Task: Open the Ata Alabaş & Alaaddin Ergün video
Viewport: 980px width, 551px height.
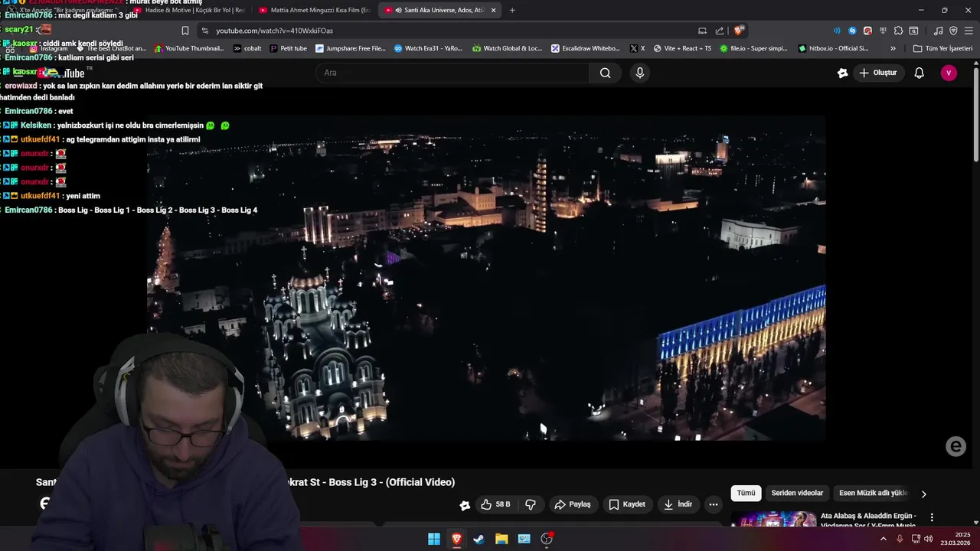Action: [x=868, y=520]
